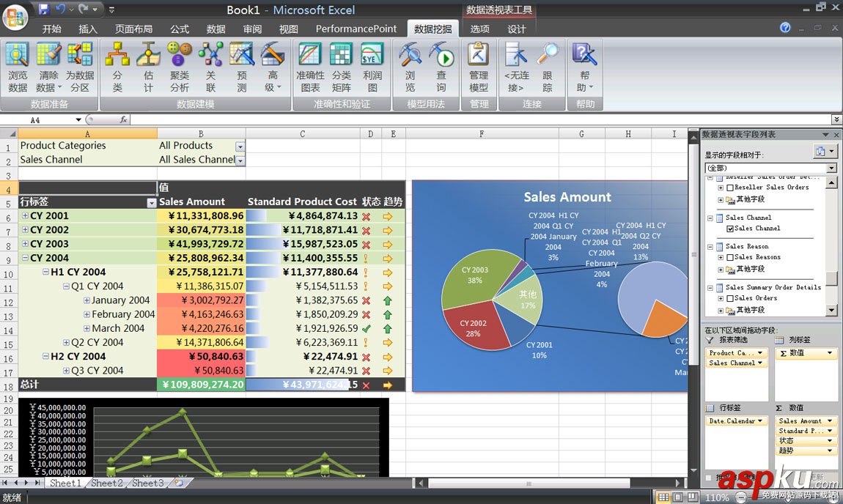
Task: Open the Partition Data tool (为数据分区)
Action: 80,67
